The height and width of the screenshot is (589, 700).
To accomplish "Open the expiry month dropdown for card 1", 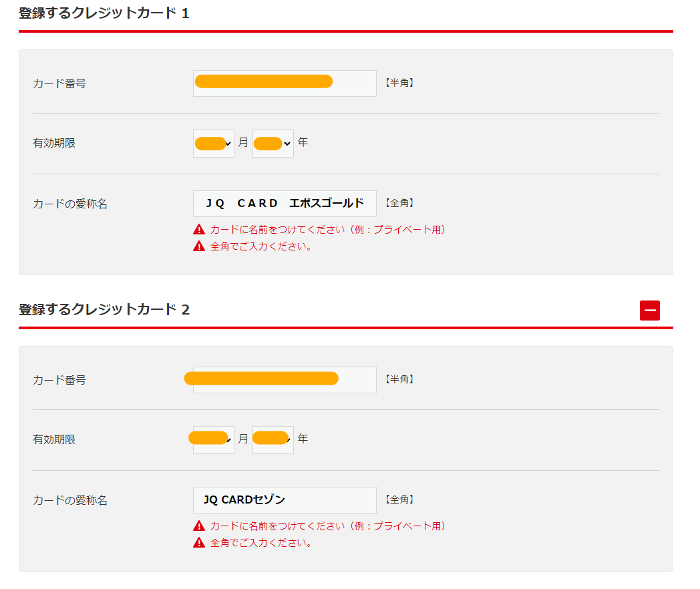I will click(x=214, y=144).
